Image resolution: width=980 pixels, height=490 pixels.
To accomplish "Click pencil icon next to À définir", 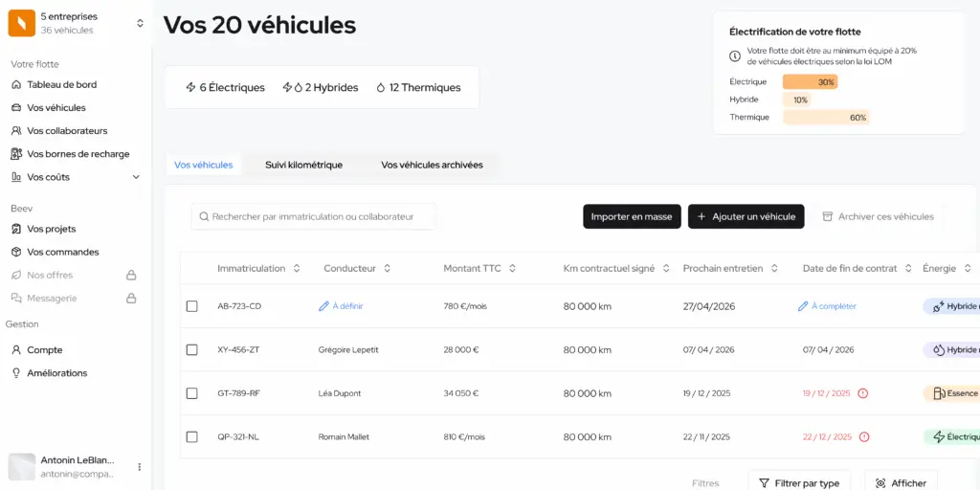I will (323, 306).
